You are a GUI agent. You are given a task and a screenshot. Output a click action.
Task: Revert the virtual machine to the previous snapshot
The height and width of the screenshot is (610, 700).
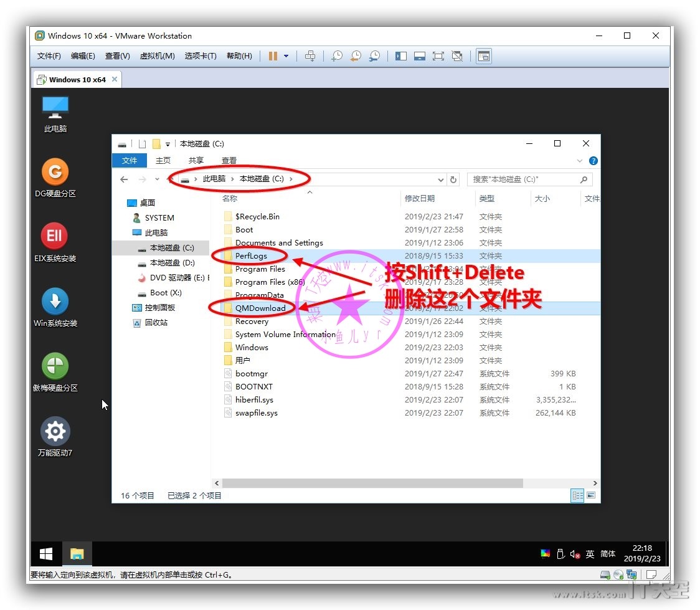(x=356, y=56)
